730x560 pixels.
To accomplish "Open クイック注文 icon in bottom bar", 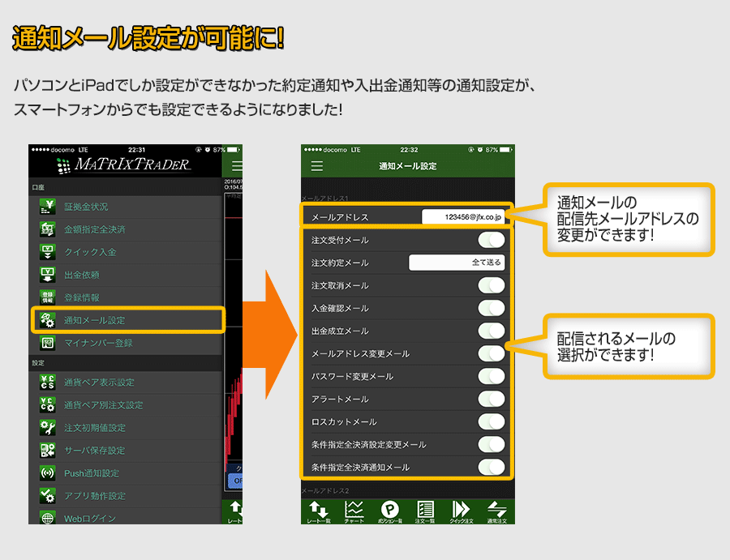I will tap(461, 511).
